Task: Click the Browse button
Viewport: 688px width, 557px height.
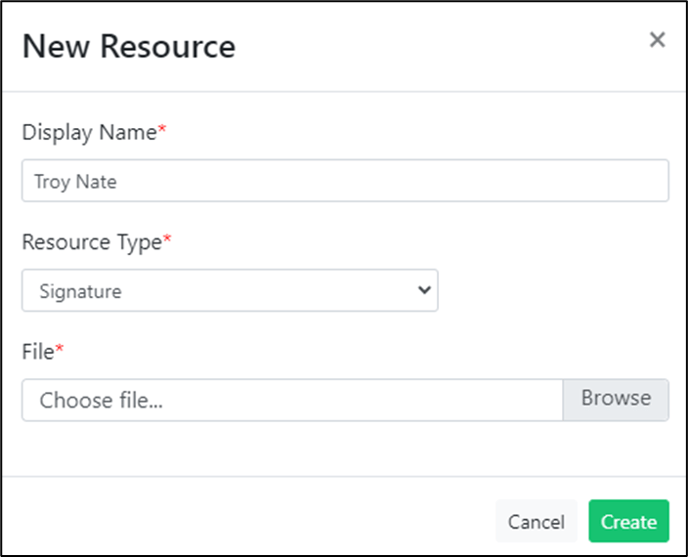Action: (616, 400)
